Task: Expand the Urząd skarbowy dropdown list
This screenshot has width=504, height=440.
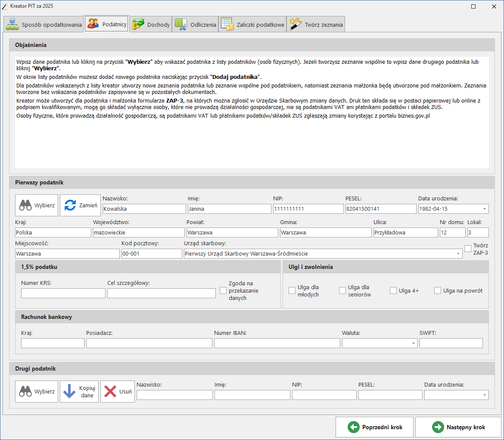Action: pos(458,253)
